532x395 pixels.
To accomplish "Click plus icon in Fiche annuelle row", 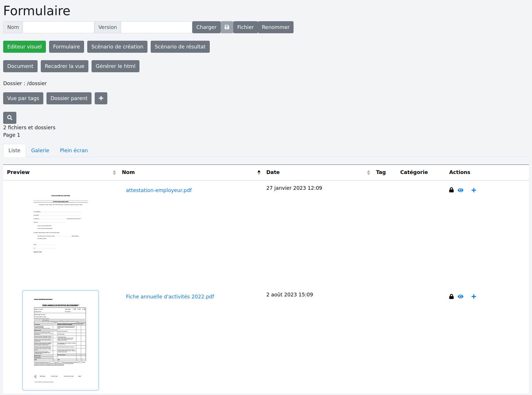I will (474, 296).
